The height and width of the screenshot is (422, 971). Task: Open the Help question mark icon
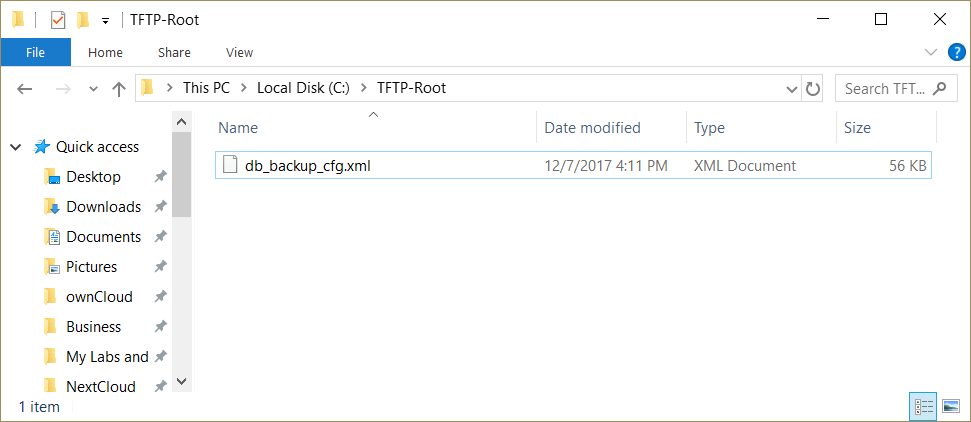(x=956, y=52)
